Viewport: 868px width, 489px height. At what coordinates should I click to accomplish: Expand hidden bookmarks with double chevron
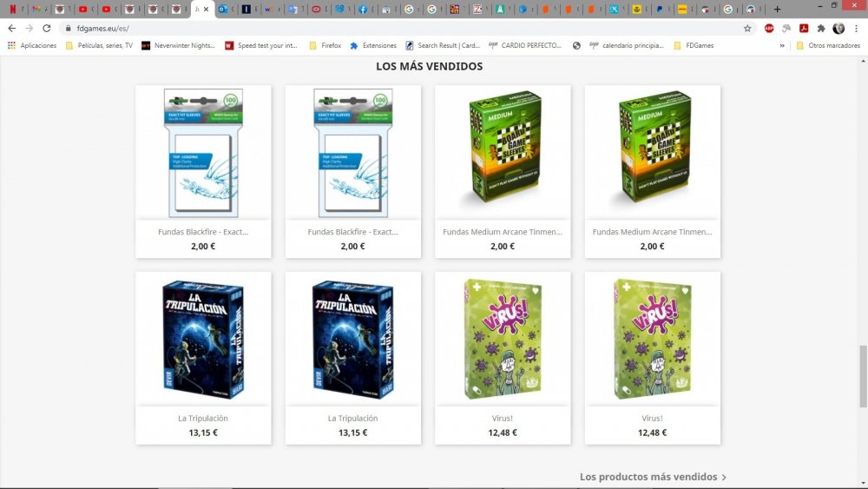[782, 45]
